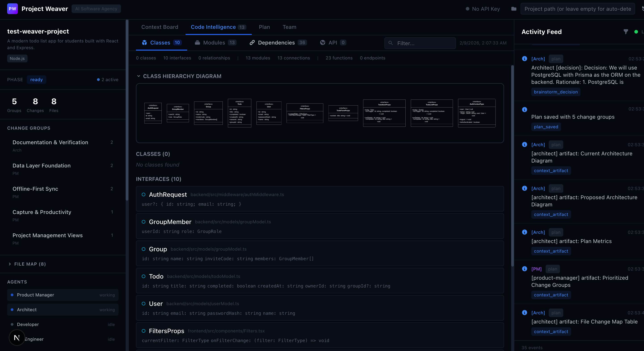Click the API globe icon

(322, 43)
